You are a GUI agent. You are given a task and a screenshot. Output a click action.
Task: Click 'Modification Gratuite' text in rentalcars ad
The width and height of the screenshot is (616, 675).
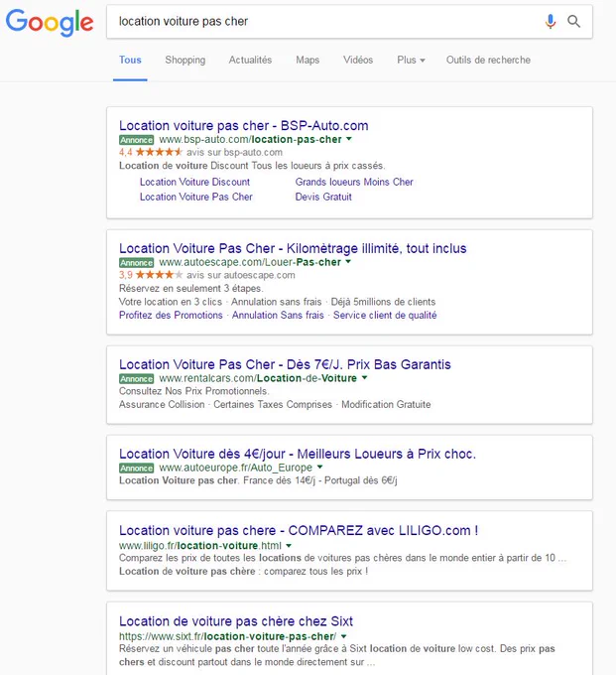(386, 405)
